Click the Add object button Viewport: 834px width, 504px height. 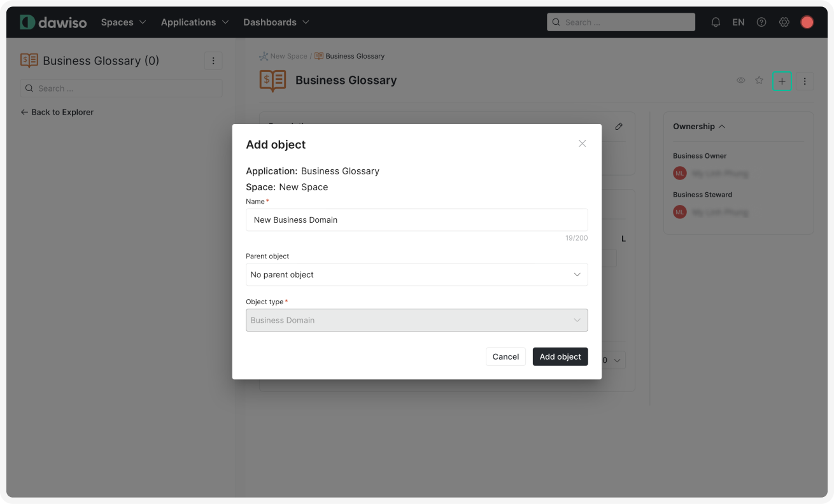(x=560, y=356)
